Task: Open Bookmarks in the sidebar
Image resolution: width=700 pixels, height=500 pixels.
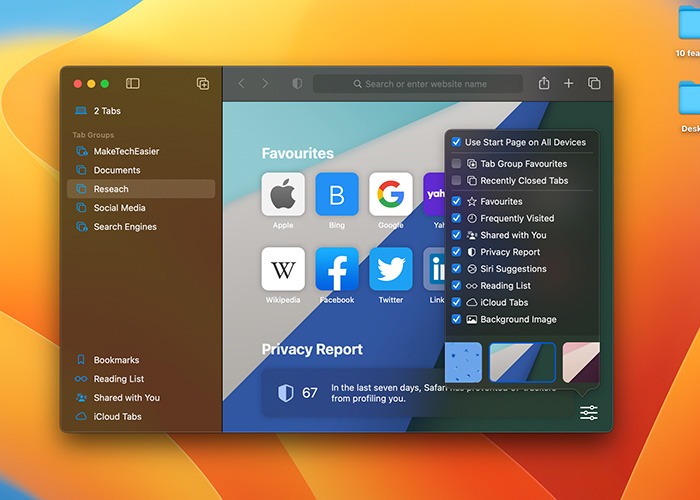Action: point(141,360)
